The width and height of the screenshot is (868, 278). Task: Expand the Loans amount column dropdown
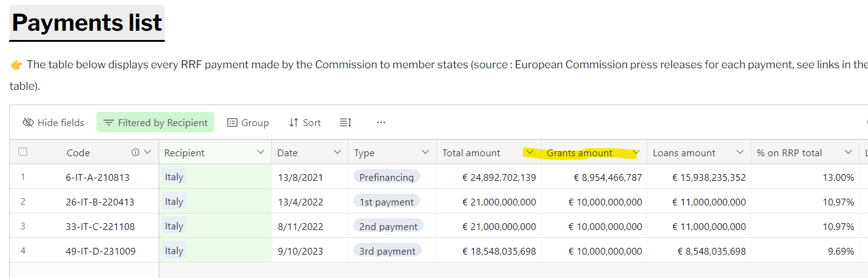pyautogui.click(x=740, y=153)
